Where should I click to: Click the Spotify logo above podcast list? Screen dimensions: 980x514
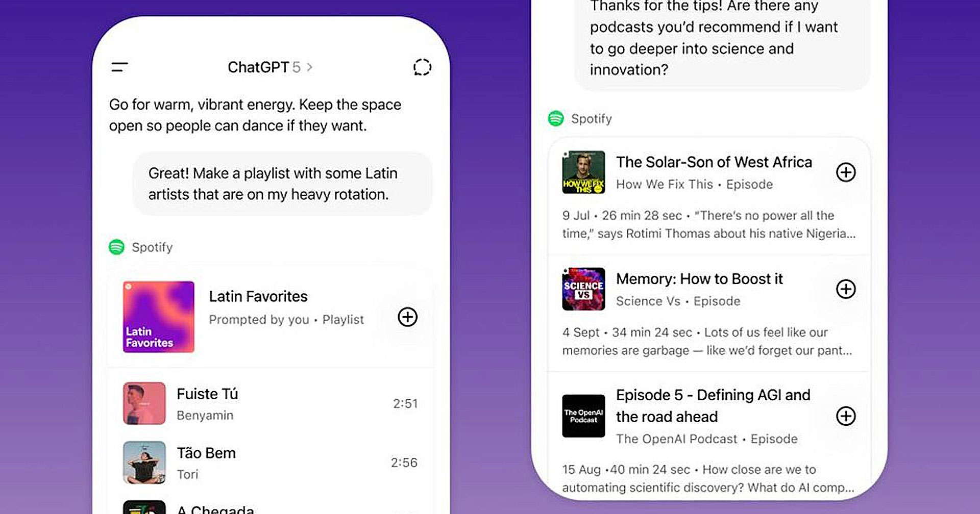point(556,119)
